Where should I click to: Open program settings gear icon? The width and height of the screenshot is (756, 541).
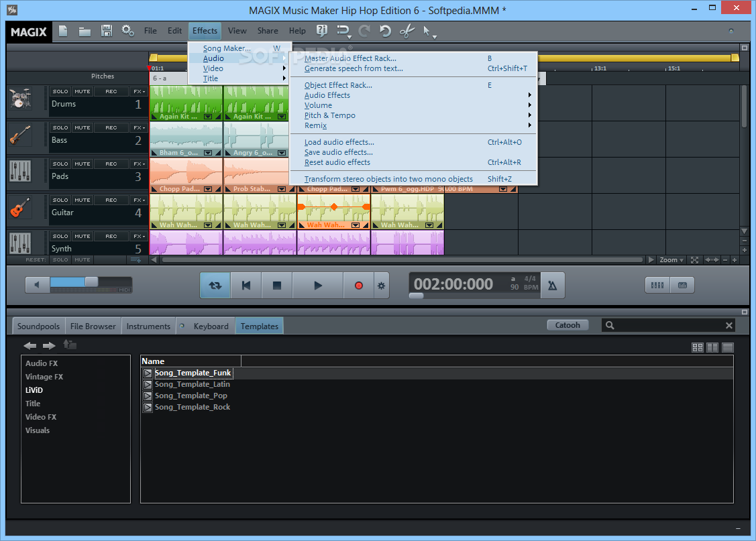coord(127,31)
